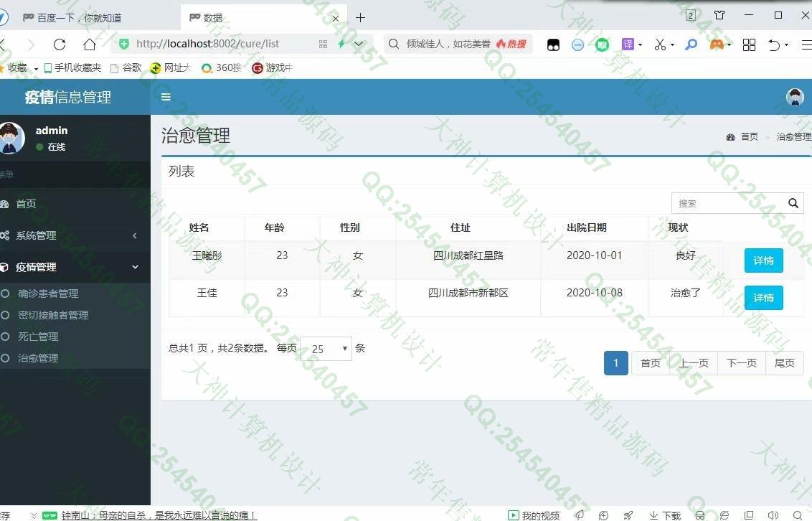812x521 pixels.
Task: Click the 疫情信息管理 logo title
Action: pyautogui.click(x=68, y=98)
